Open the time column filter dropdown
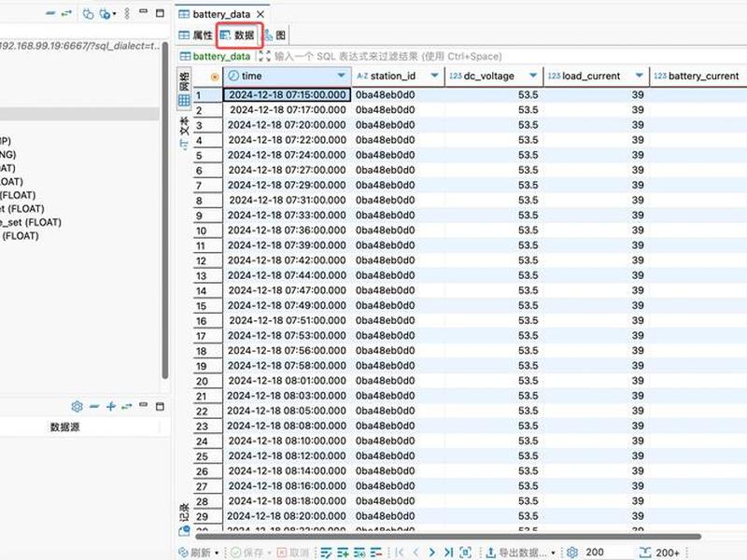747x560 pixels. pos(341,76)
